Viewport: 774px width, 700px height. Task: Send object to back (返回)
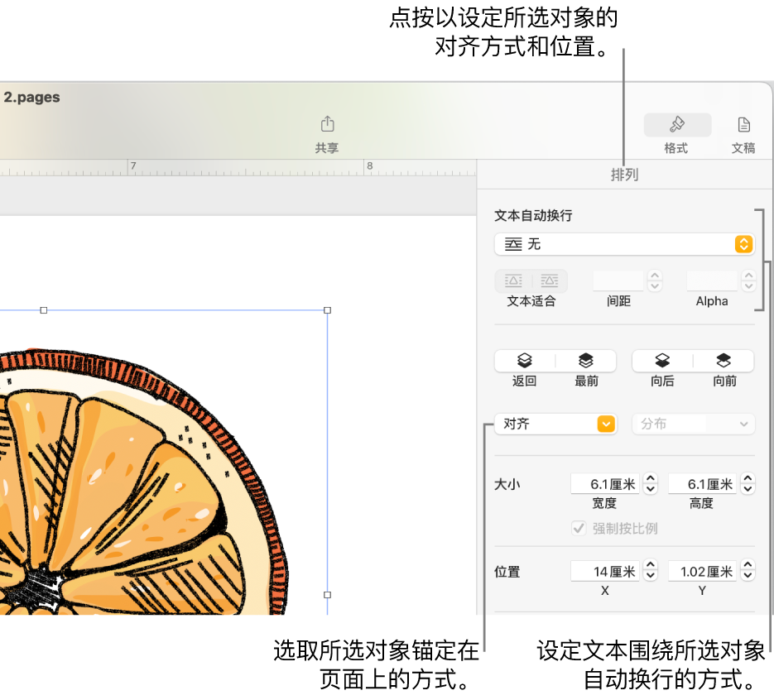pos(525,361)
